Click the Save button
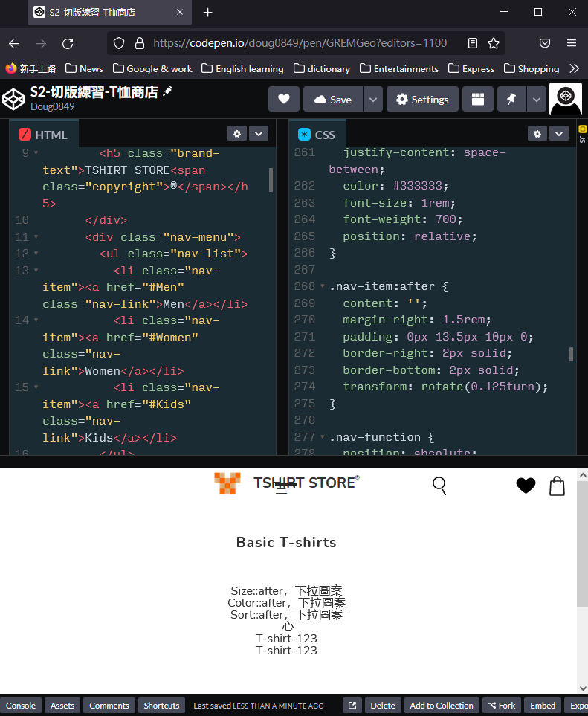 coord(333,99)
